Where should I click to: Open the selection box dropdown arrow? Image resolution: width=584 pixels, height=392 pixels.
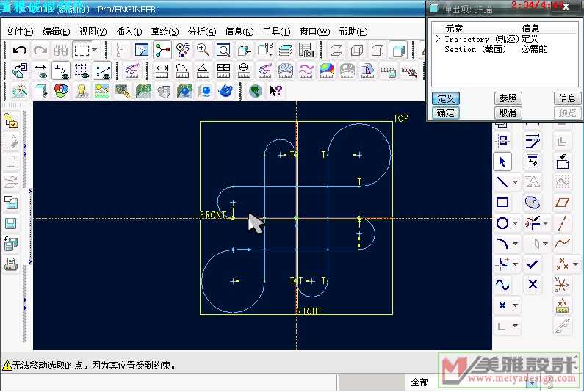(x=95, y=49)
